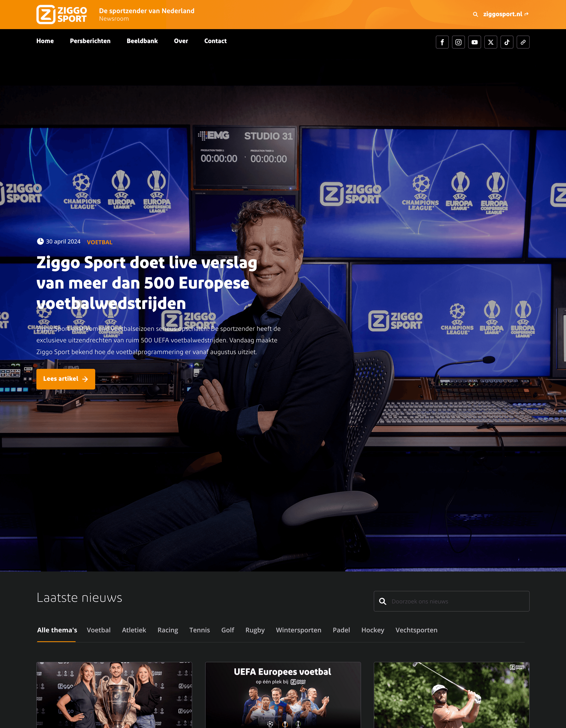The height and width of the screenshot is (728, 566).
Task: Open the Over menu item
Action: pyautogui.click(x=181, y=41)
